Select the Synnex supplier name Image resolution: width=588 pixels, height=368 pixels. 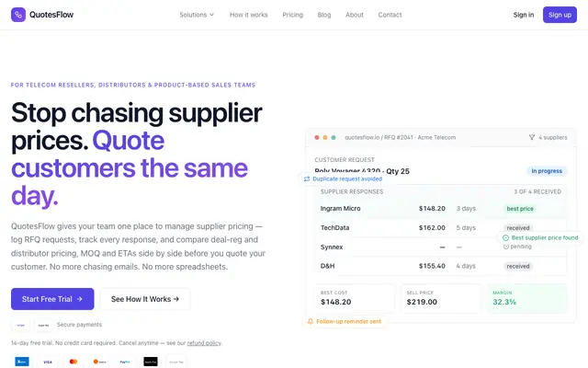pos(332,247)
